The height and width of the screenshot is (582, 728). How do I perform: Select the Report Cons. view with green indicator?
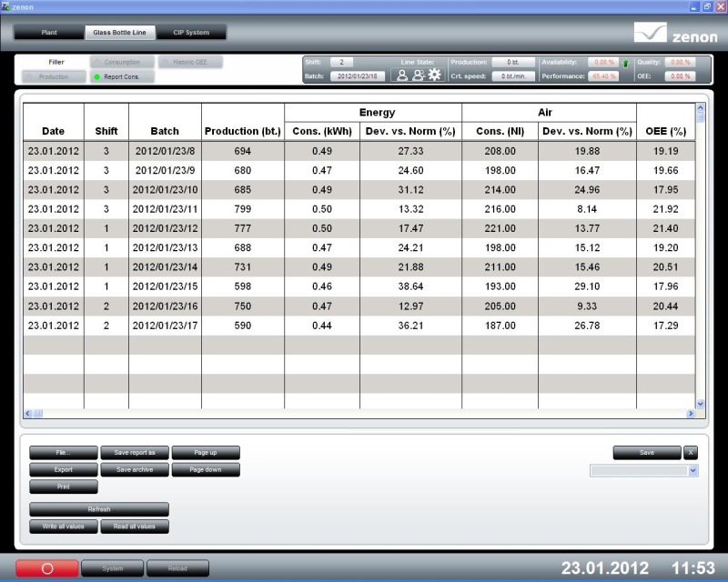[122, 77]
